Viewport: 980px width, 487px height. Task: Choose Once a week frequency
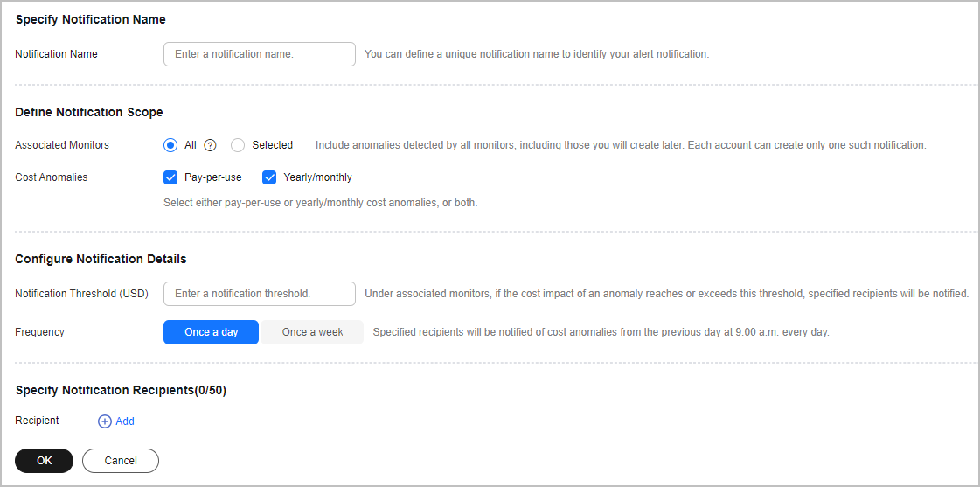click(312, 332)
